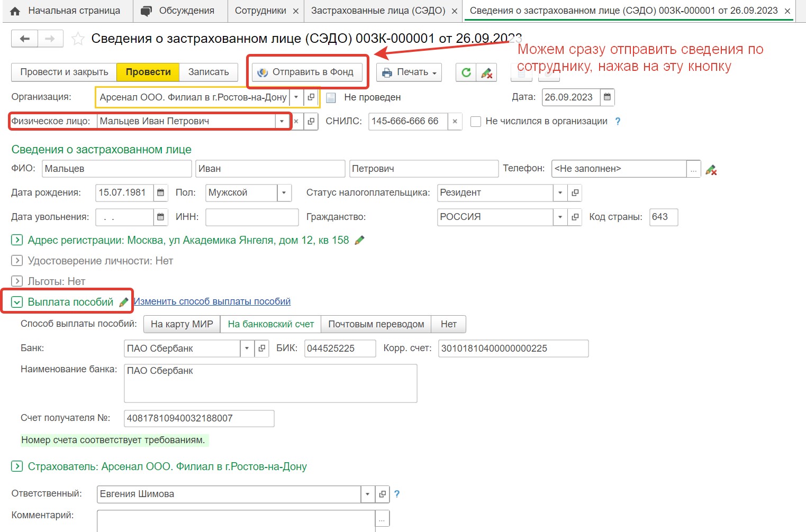Screen dimensions: 806x532
Task: Click the empty ИНН field
Action: click(x=252, y=217)
